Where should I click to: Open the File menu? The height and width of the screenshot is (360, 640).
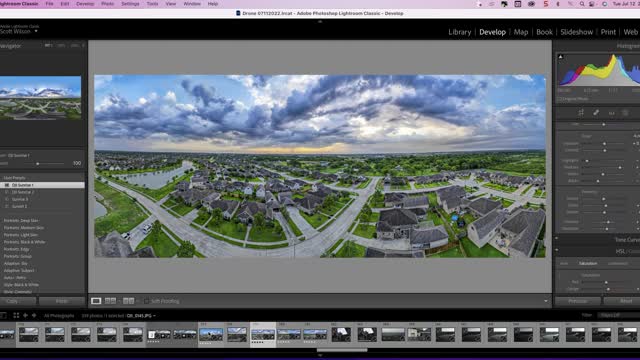pyautogui.click(x=49, y=4)
